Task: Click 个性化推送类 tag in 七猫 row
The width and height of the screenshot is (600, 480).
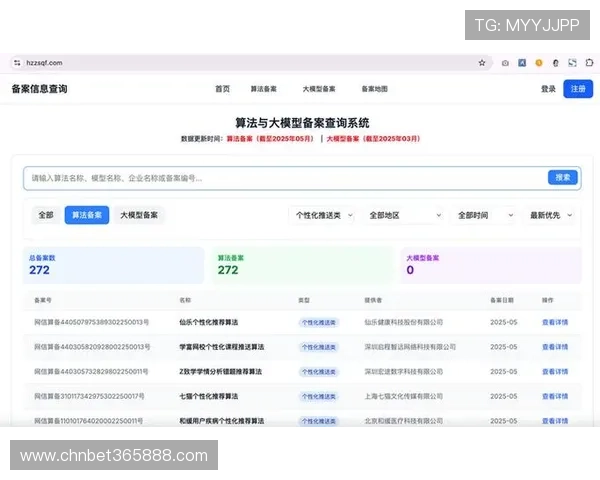Action: coord(318,397)
